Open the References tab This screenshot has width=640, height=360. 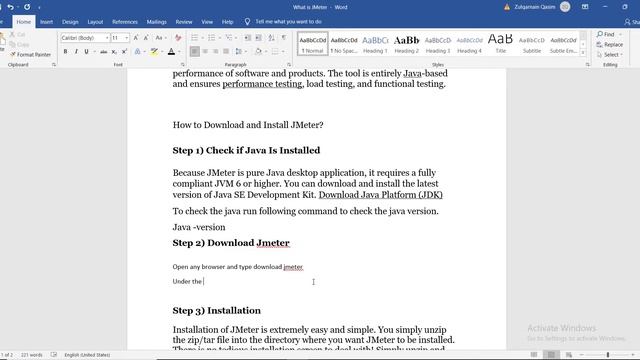pyautogui.click(x=125, y=22)
